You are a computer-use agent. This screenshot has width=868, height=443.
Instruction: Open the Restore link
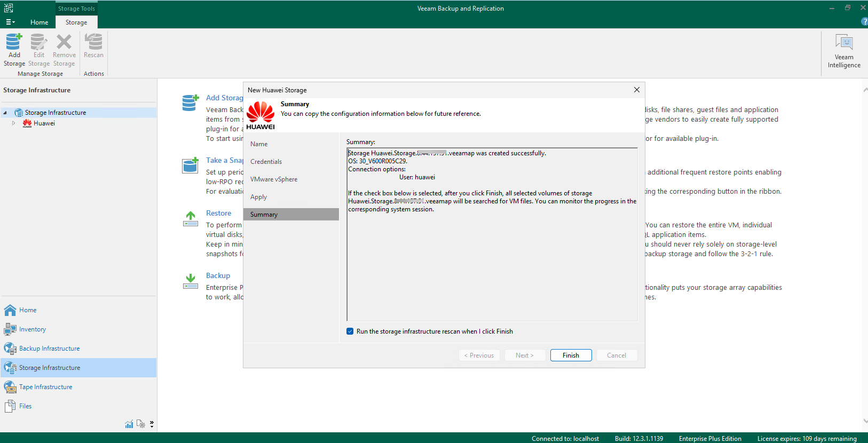[219, 213]
